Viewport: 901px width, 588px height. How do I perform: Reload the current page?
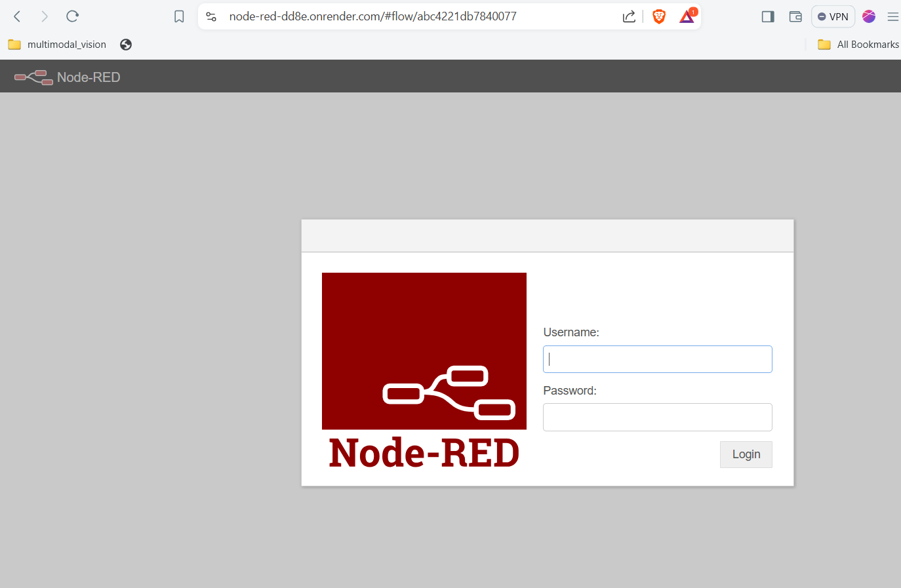coord(72,16)
